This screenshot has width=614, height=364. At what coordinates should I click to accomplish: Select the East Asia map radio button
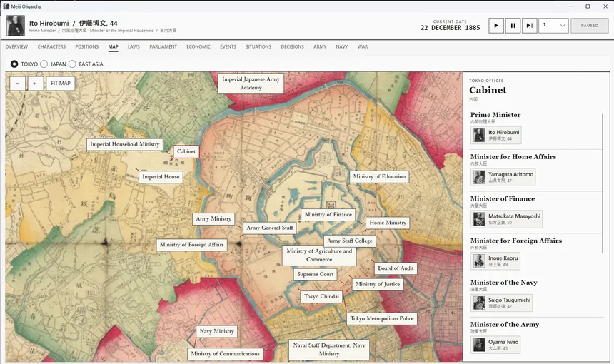(72, 64)
